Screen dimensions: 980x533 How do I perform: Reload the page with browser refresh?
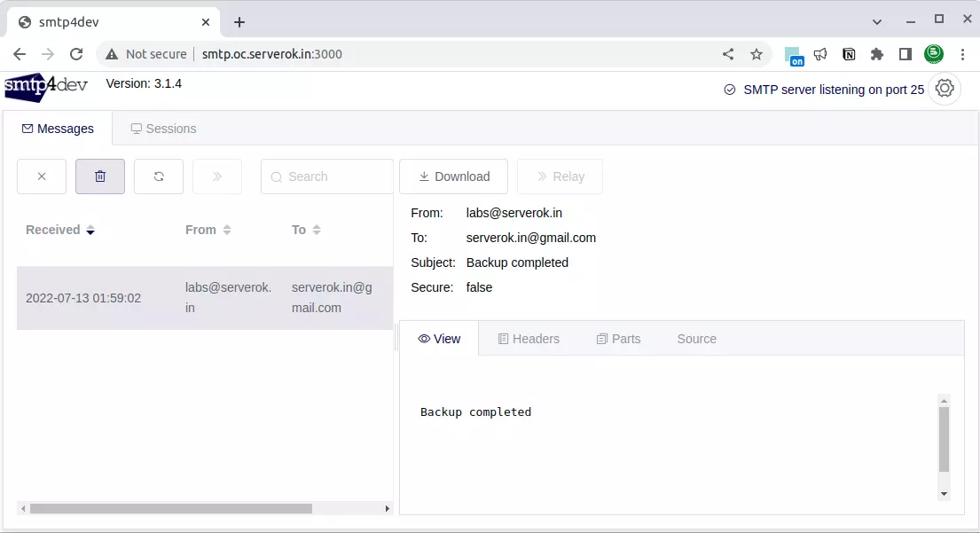pyautogui.click(x=76, y=54)
